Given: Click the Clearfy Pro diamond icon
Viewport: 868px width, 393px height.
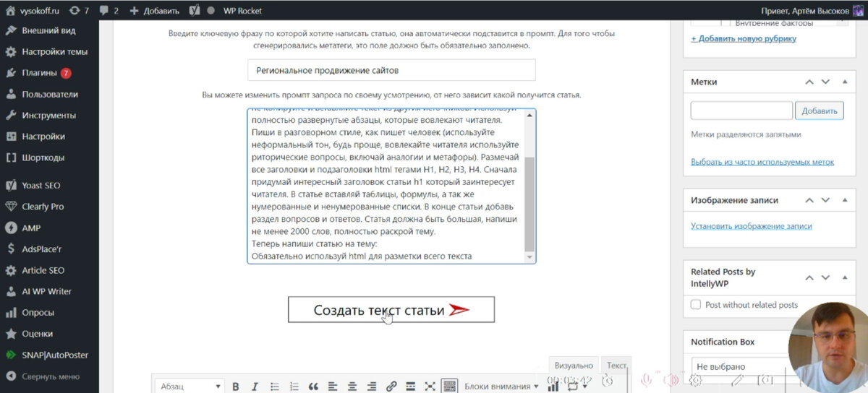Looking at the screenshot, I should (11, 207).
